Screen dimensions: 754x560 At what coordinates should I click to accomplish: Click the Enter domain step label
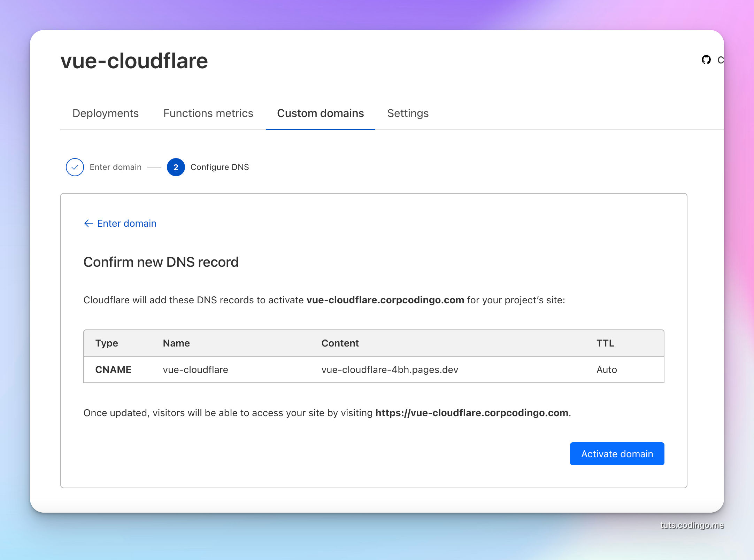click(115, 167)
